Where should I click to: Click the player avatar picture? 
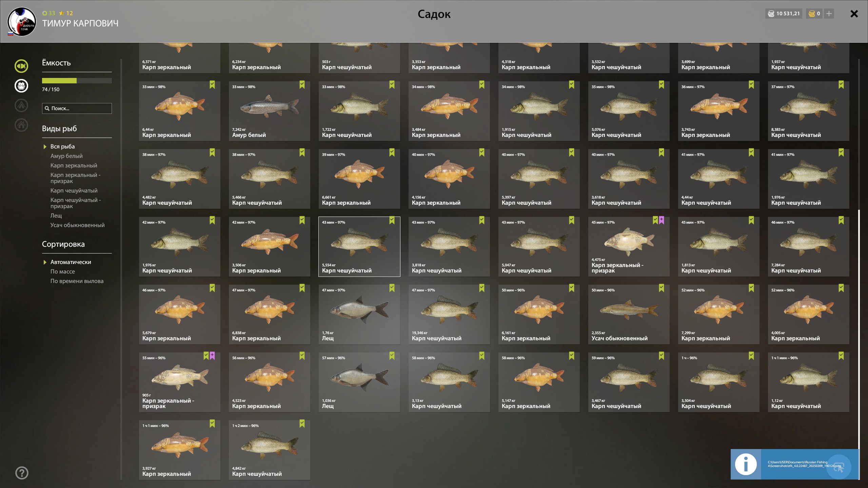(22, 22)
